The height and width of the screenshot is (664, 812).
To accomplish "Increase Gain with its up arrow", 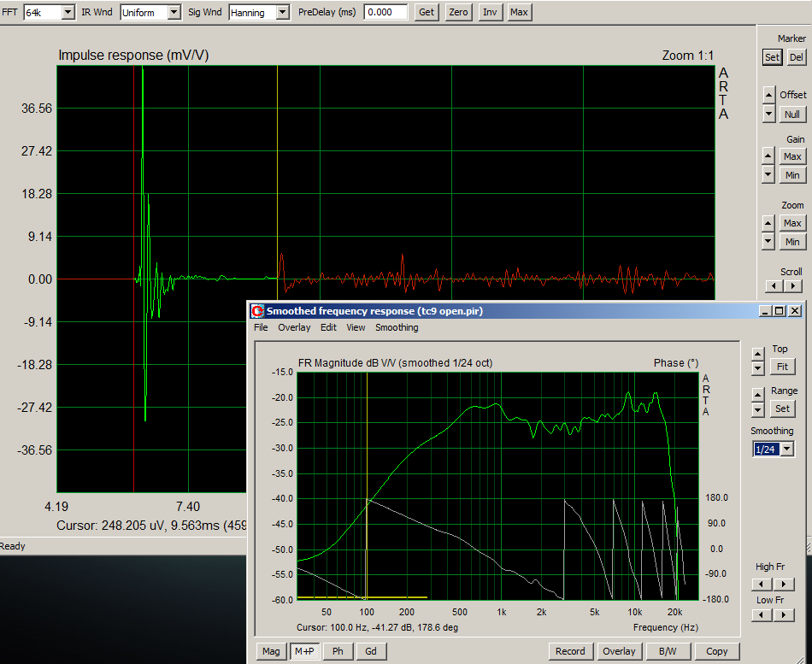I will coord(768,156).
